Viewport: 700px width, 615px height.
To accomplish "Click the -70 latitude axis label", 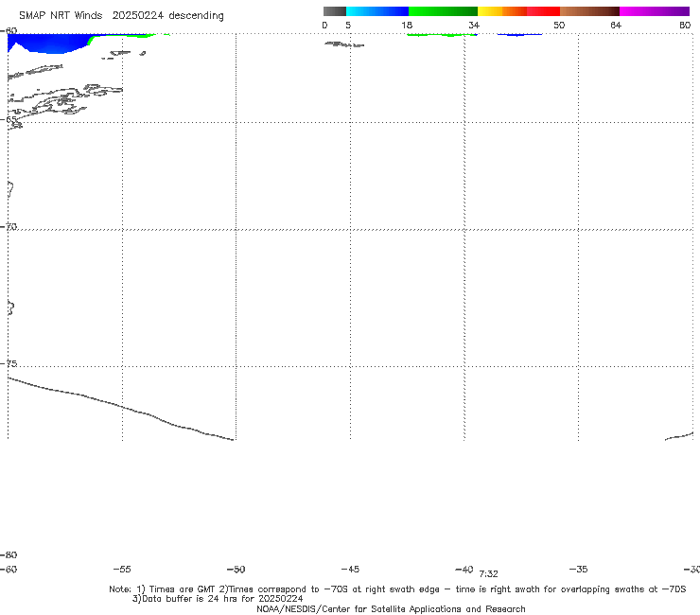I will pyautogui.click(x=9, y=226).
